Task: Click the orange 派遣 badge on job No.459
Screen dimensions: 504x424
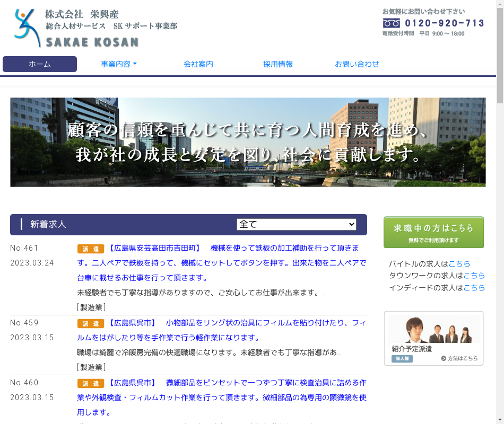Action: [x=90, y=323]
